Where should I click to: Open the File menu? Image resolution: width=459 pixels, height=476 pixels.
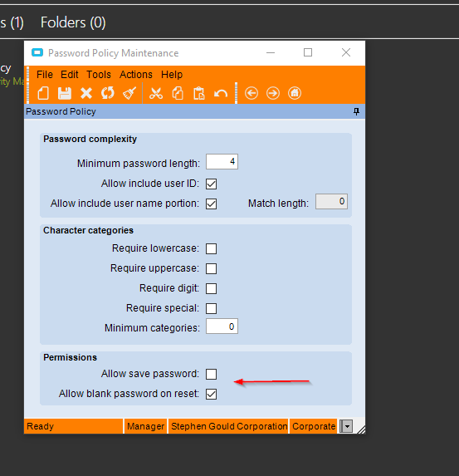coord(45,75)
